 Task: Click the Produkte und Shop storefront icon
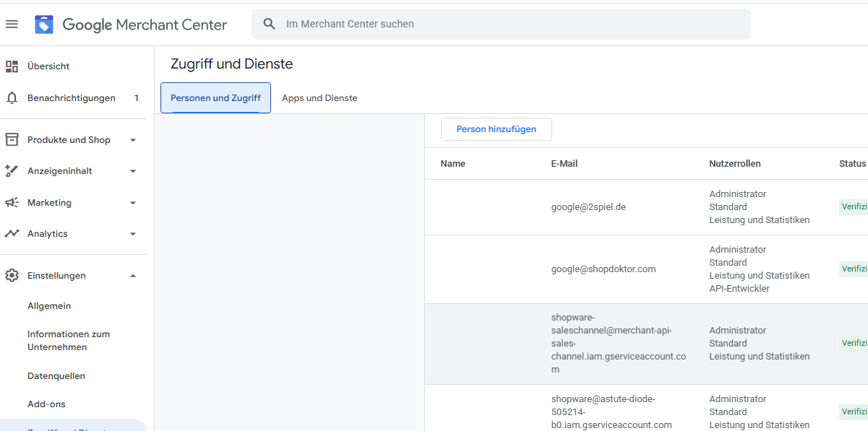12,139
